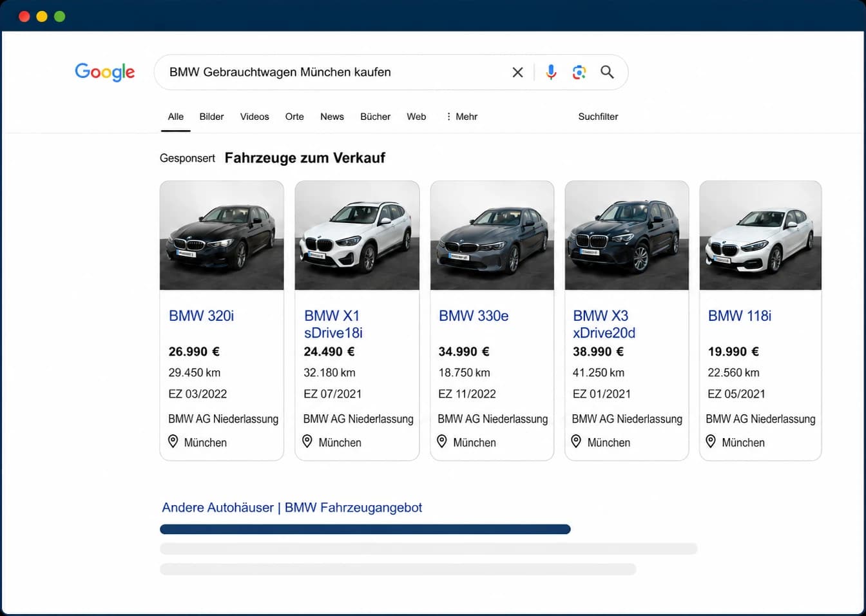This screenshot has height=616, width=866.
Task: Switch to the News tab
Action: (332, 117)
